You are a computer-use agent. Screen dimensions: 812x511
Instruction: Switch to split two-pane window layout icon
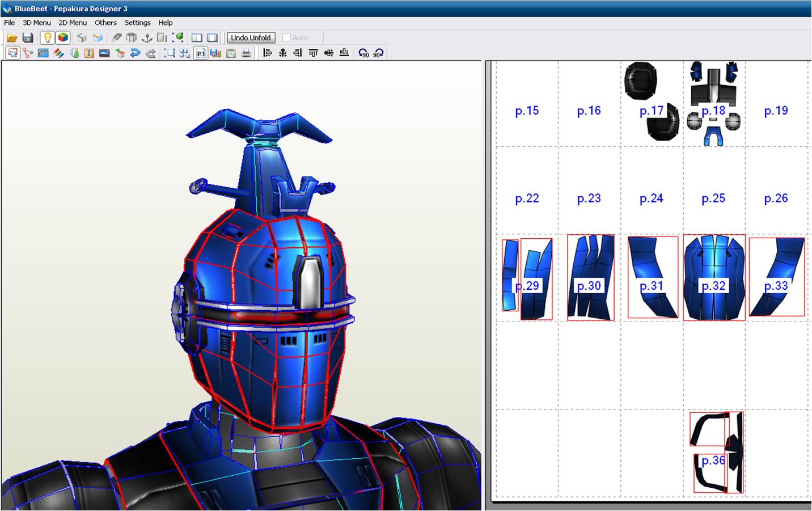click(x=197, y=38)
